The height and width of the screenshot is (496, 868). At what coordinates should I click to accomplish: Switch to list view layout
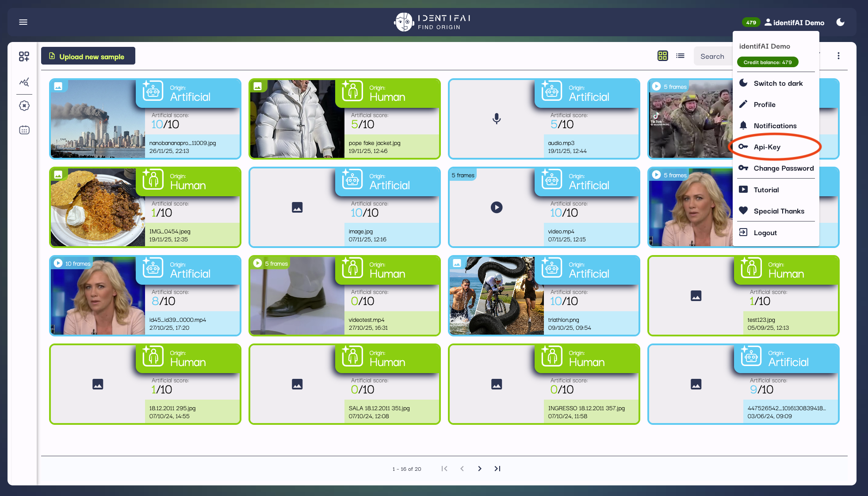[x=680, y=56]
